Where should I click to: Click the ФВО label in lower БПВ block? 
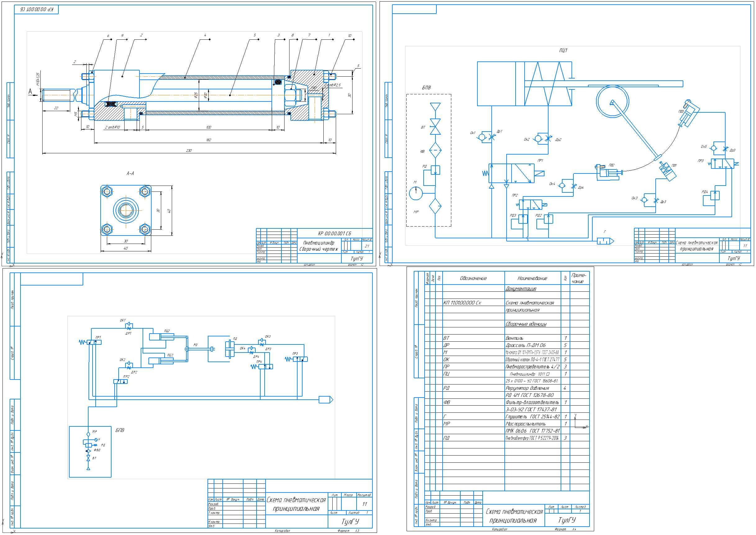[x=97, y=450]
